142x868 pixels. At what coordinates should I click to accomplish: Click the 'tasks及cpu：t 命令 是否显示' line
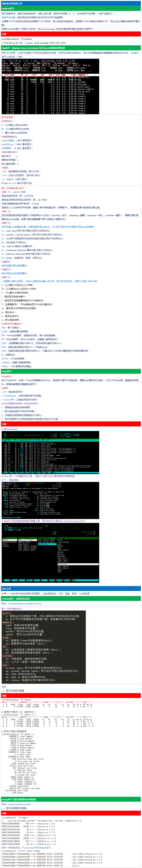point(17,144)
